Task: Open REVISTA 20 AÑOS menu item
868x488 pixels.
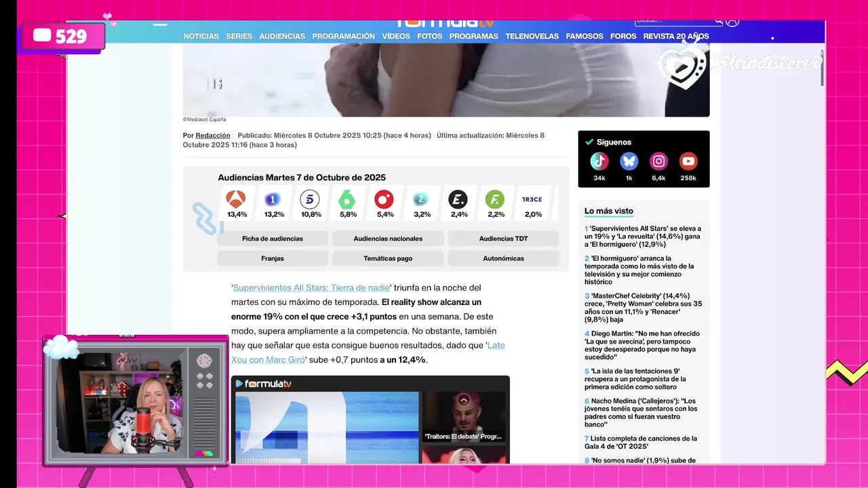Action: point(676,37)
